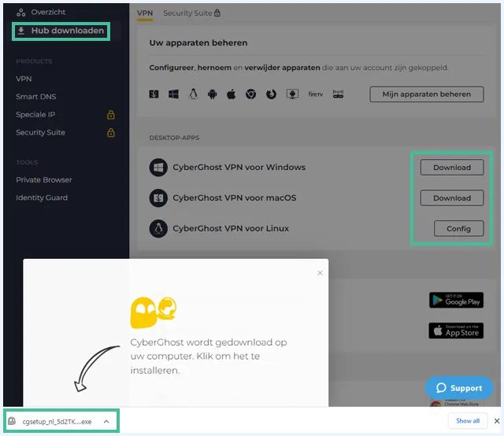Open Speciale IP in sidebar
The width and height of the screenshot is (504, 436).
point(35,114)
